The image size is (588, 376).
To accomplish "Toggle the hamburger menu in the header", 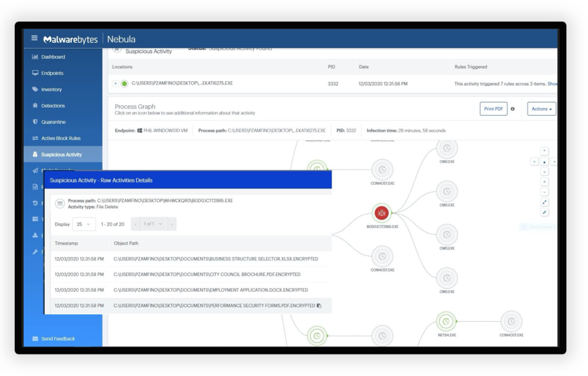I will click(34, 38).
